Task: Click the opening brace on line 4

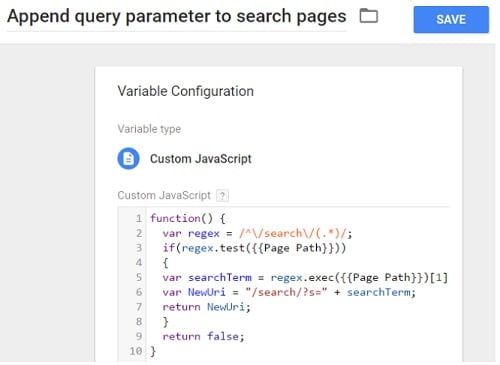Action: (x=165, y=263)
